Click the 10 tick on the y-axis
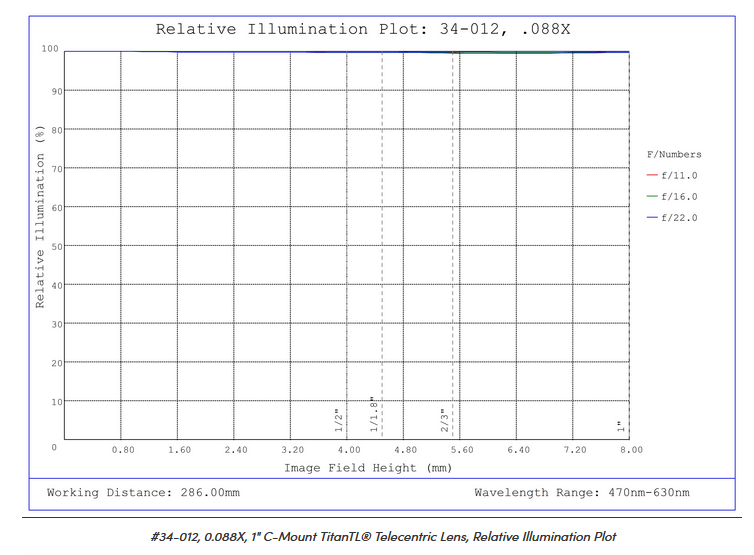This screenshot has height=555, width=754. click(57, 401)
